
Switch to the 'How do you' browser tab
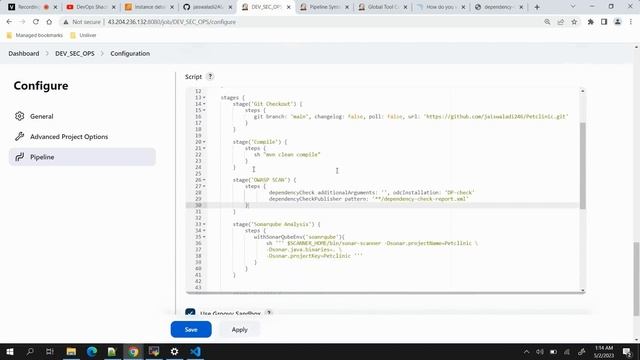(x=441, y=7)
